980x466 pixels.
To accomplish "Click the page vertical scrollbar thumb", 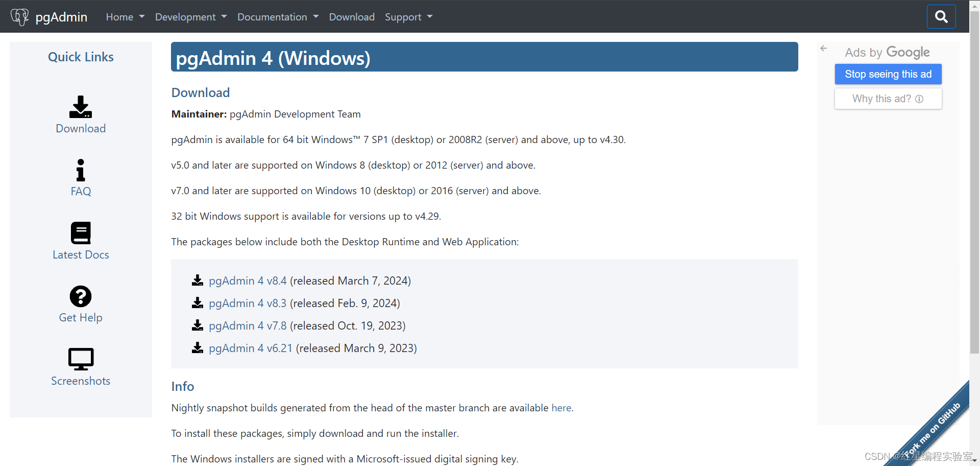I will (974, 182).
